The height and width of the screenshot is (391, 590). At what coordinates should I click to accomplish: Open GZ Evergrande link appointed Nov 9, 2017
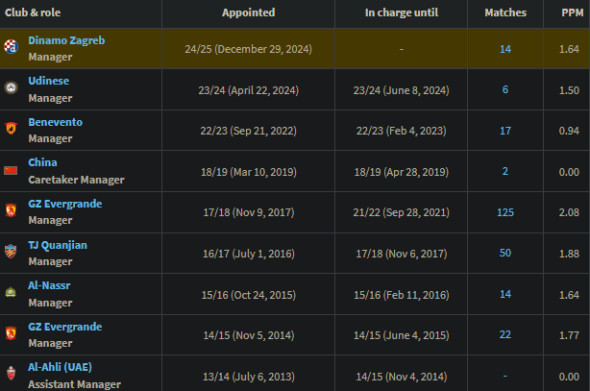pos(65,204)
